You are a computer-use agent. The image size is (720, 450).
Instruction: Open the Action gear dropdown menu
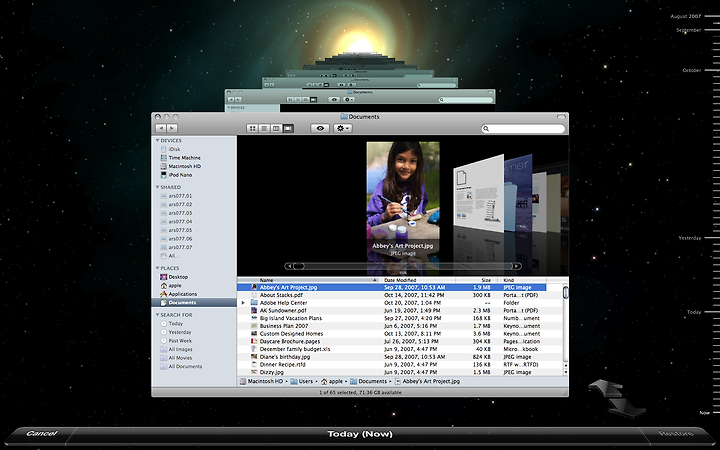click(343, 129)
